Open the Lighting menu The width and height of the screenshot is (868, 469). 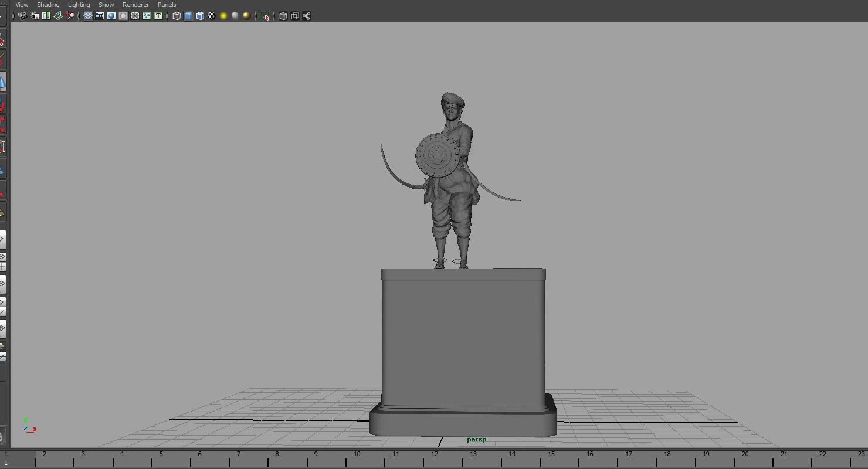click(x=79, y=5)
